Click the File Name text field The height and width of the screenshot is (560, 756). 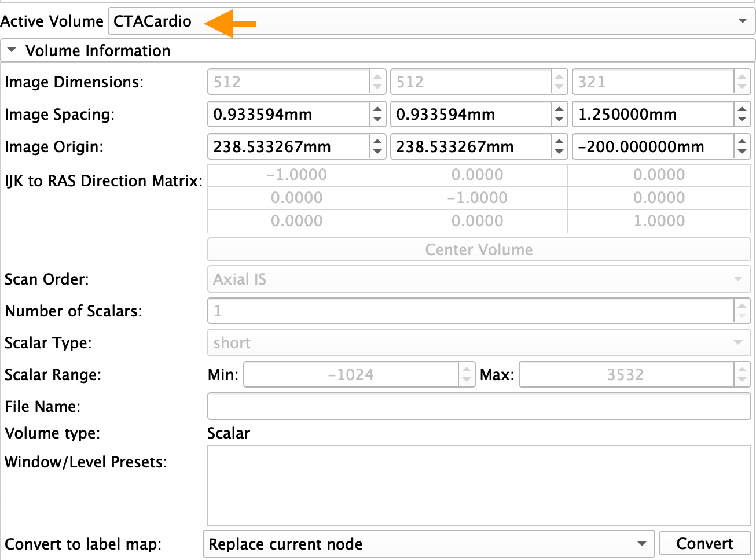(x=479, y=407)
